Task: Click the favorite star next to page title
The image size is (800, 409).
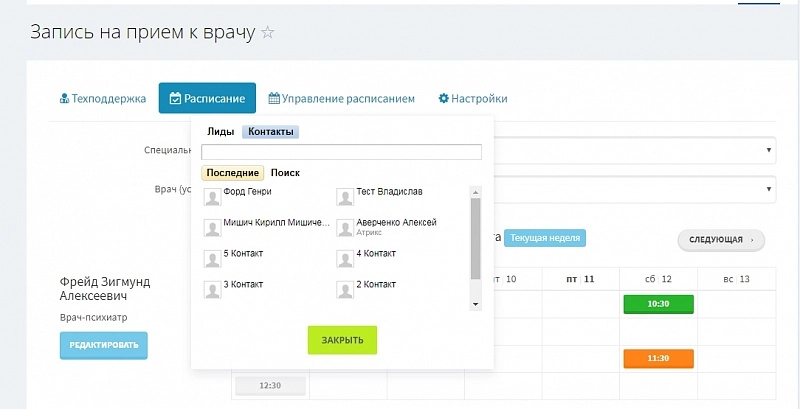Action: (267, 32)
